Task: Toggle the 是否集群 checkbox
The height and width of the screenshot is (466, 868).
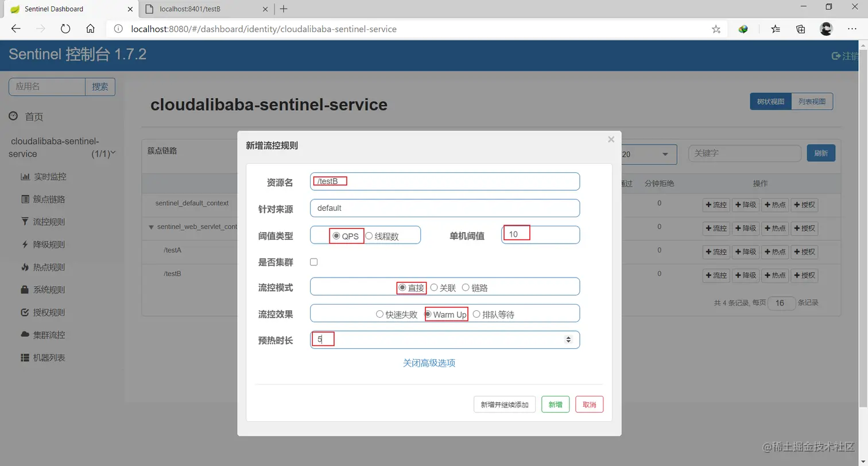Action: click(x=313, y=262)
